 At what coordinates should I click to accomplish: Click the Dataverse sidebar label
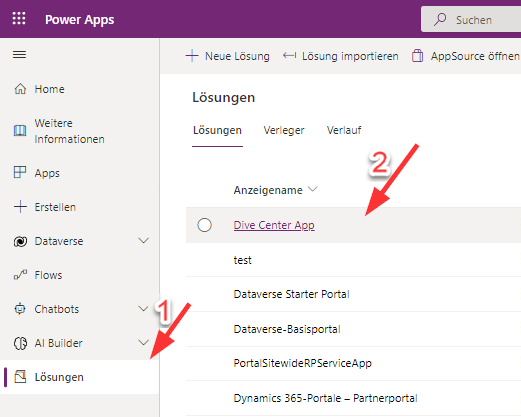click(x=59, y=241)
